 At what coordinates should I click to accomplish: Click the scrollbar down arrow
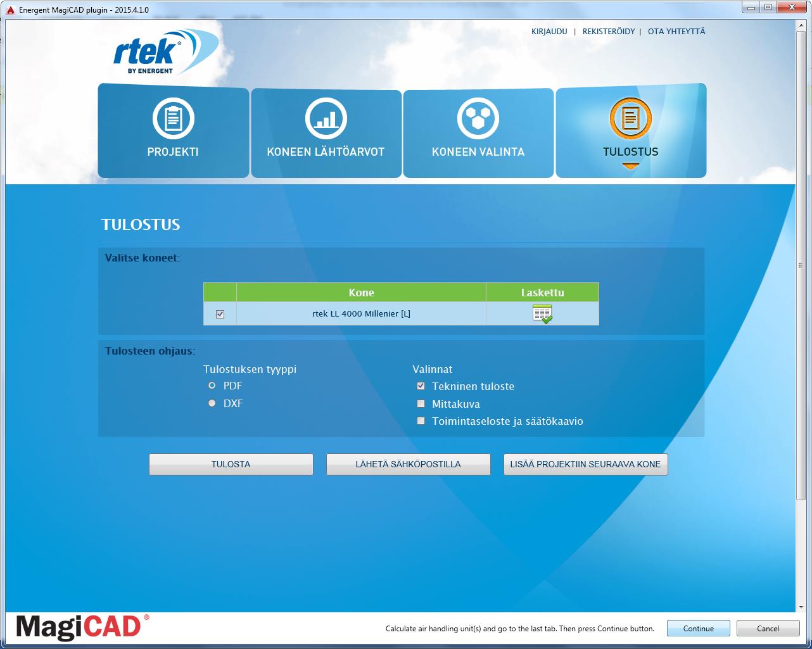point(801,607)
